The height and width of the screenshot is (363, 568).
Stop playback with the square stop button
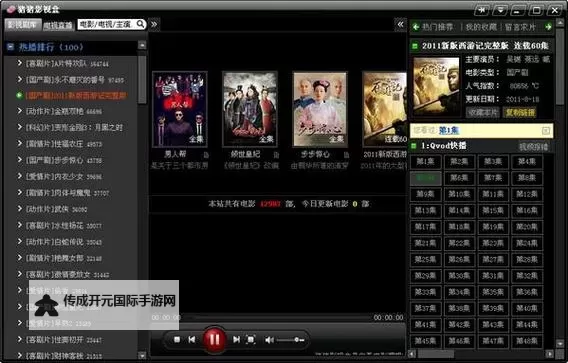click(177, 339)
